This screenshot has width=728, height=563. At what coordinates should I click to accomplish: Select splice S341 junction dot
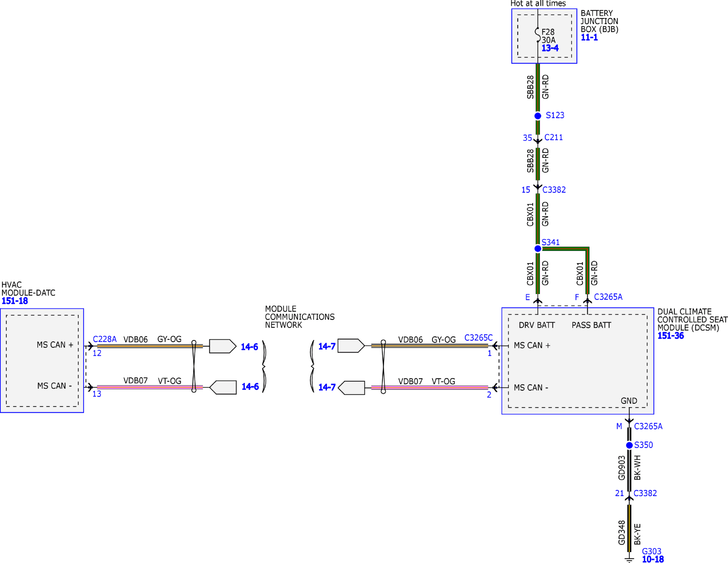[x=538, y=249]
